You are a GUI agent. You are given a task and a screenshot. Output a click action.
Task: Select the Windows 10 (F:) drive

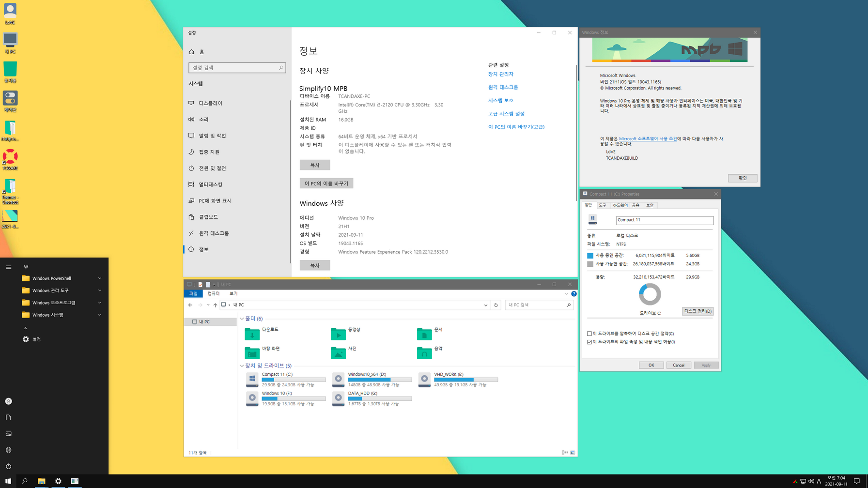click(x=286, y=398)
